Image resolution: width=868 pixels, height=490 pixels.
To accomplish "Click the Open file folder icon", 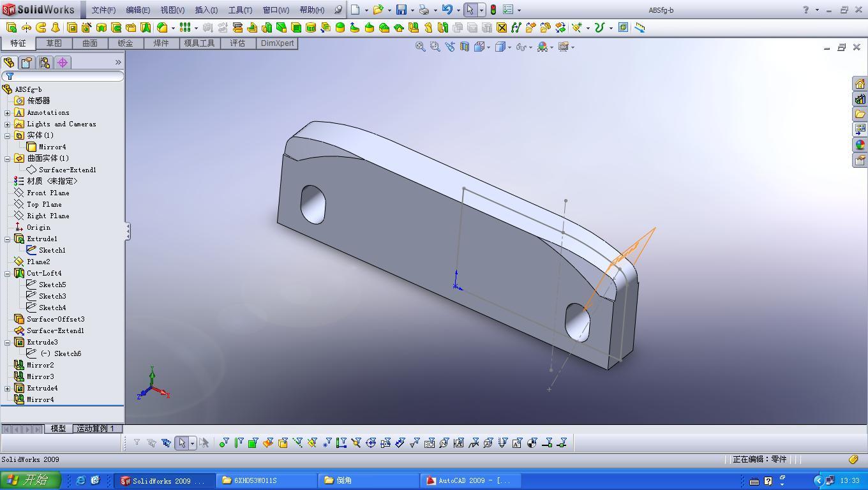I will point(378,10).
